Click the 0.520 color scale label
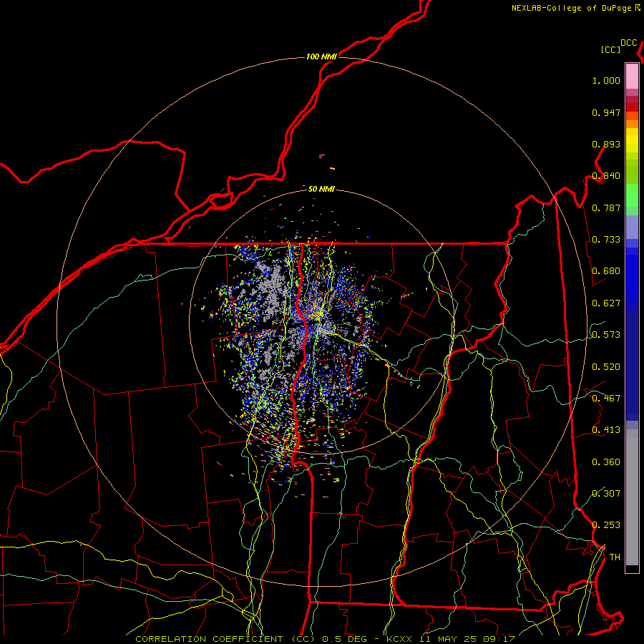The width and height of the screenshot is (644, 644). pos(606,367)
